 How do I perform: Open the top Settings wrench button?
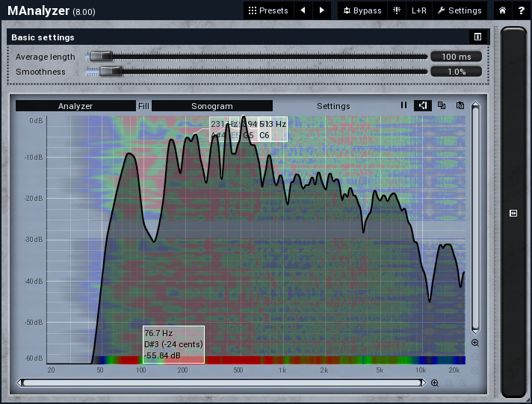pos(460,10)
